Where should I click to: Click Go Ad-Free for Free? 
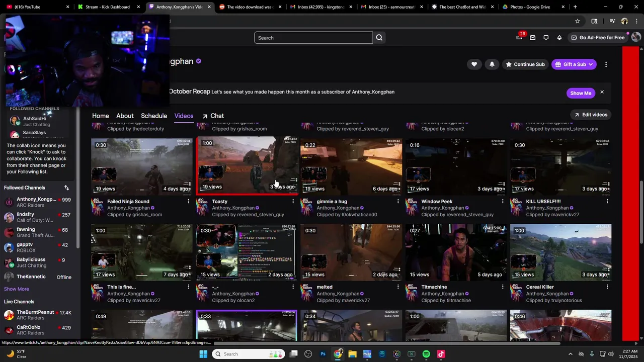click(x=598, y=38)
